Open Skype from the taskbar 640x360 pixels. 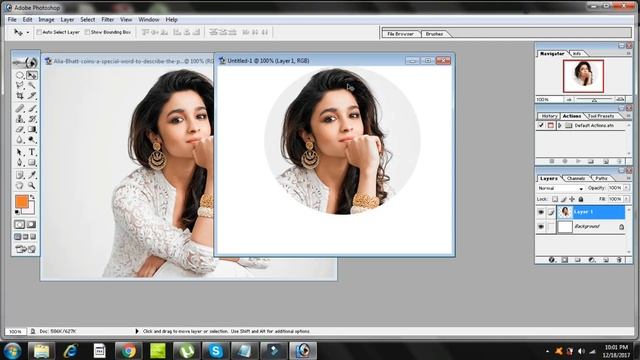[216, 351]
